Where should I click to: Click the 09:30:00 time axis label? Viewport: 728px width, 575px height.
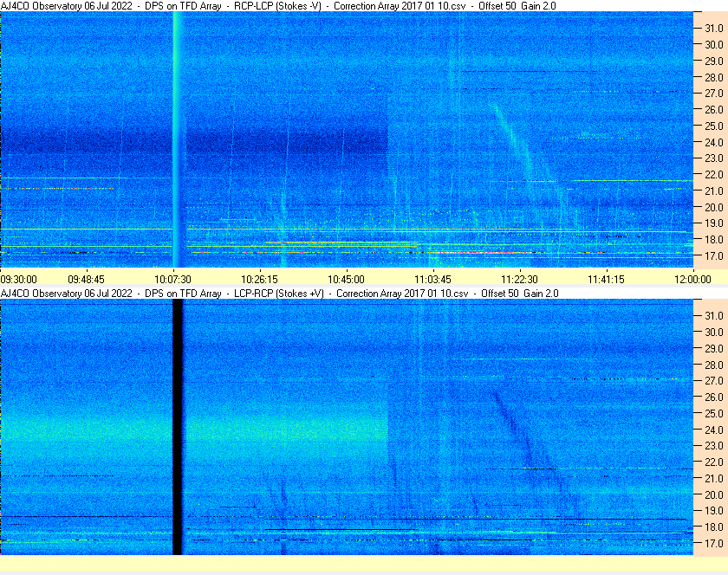pos(18,280)
